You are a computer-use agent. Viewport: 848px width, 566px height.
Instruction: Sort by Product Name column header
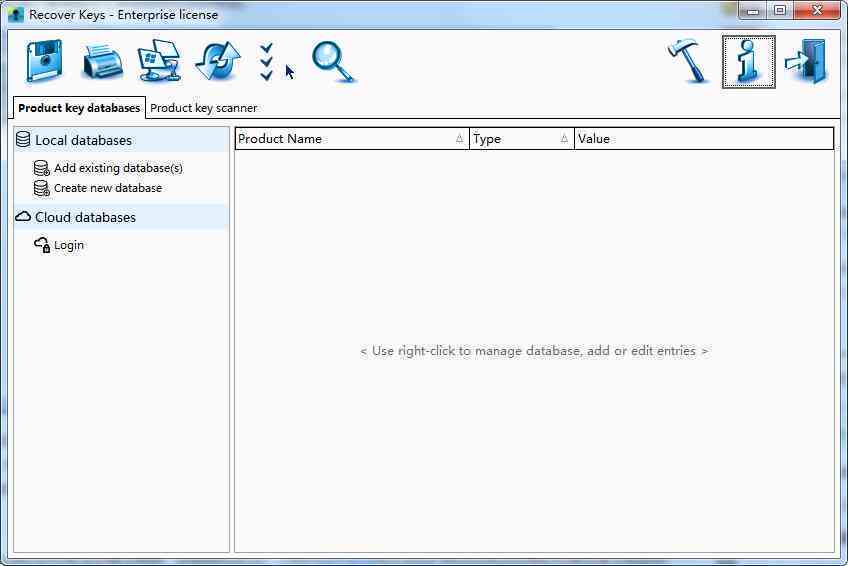tap(352, 139)
